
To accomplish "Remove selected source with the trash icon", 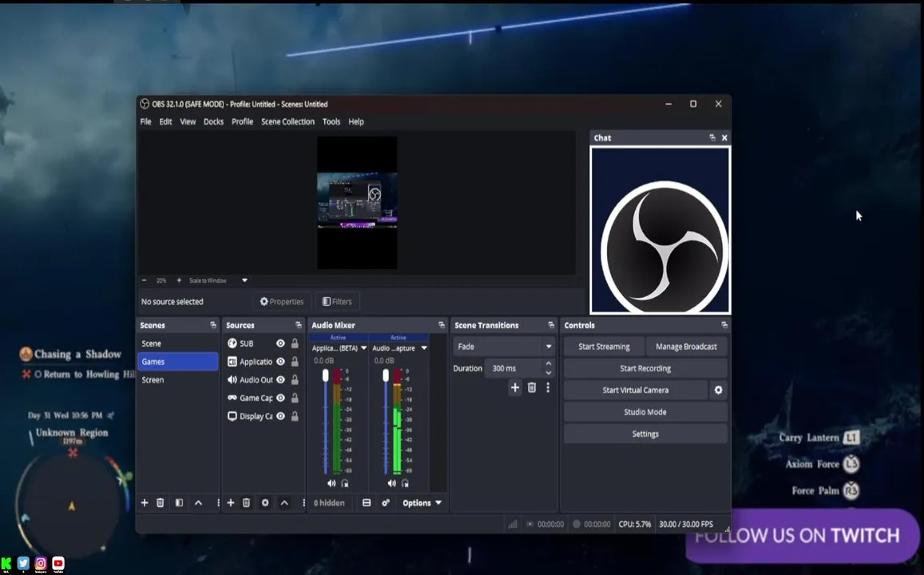I will [246, 502].
